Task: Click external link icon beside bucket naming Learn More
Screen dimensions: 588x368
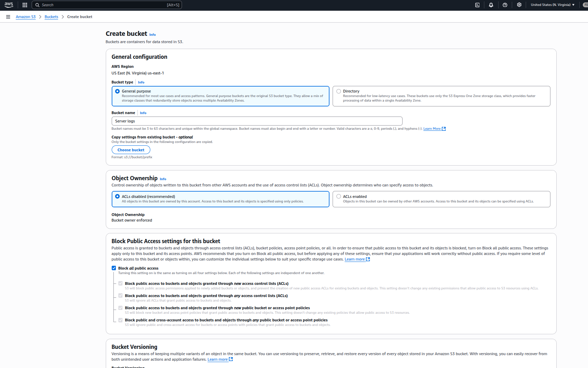Action: [444, 129]
